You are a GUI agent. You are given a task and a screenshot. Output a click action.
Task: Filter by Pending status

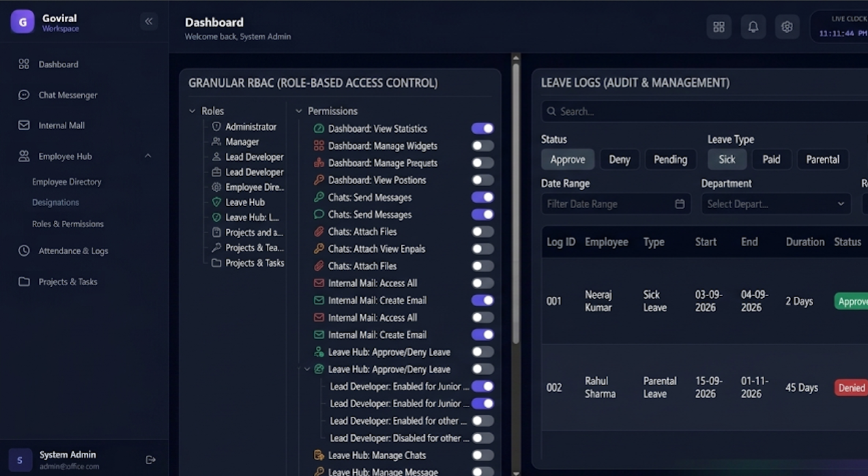pyautogui.click(x=671, y=160)
